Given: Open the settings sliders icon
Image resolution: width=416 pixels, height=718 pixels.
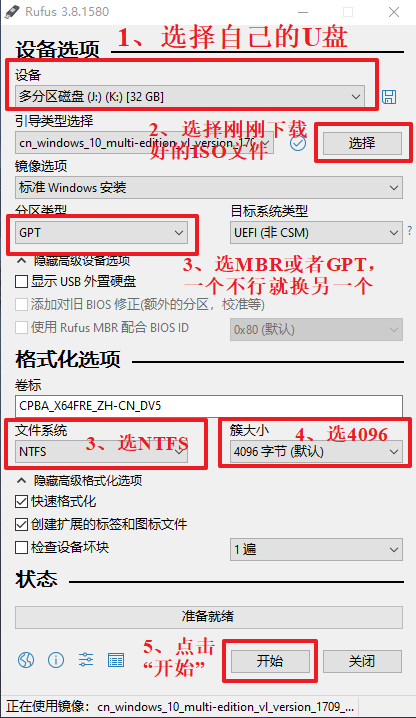Looking at the screenshot, I should tap(86, 660).
